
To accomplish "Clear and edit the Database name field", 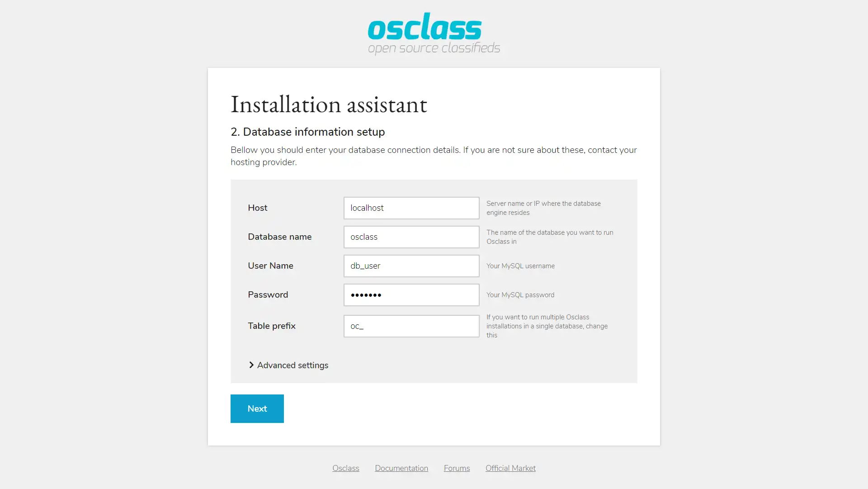I will point(411,237).
